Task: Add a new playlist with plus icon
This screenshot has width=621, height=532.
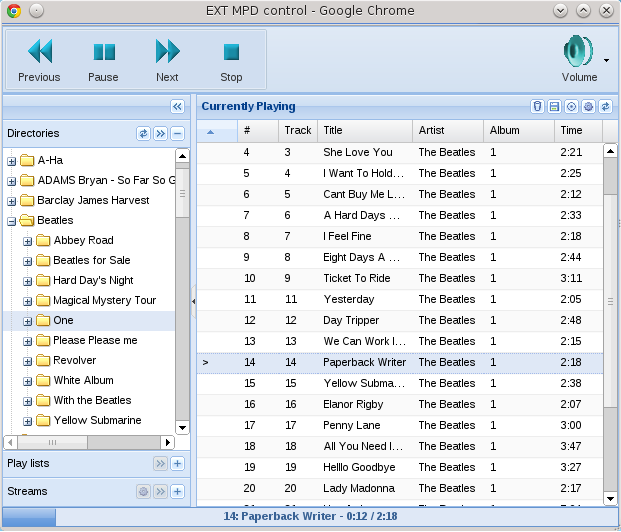Action: pyautogui.click(x=177, y=463)
